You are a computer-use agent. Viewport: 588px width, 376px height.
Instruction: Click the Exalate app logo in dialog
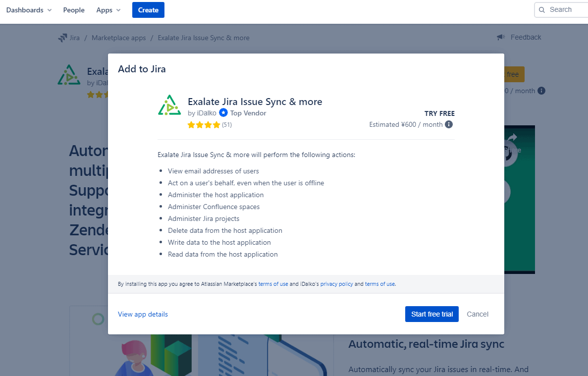tap(169, 105)
